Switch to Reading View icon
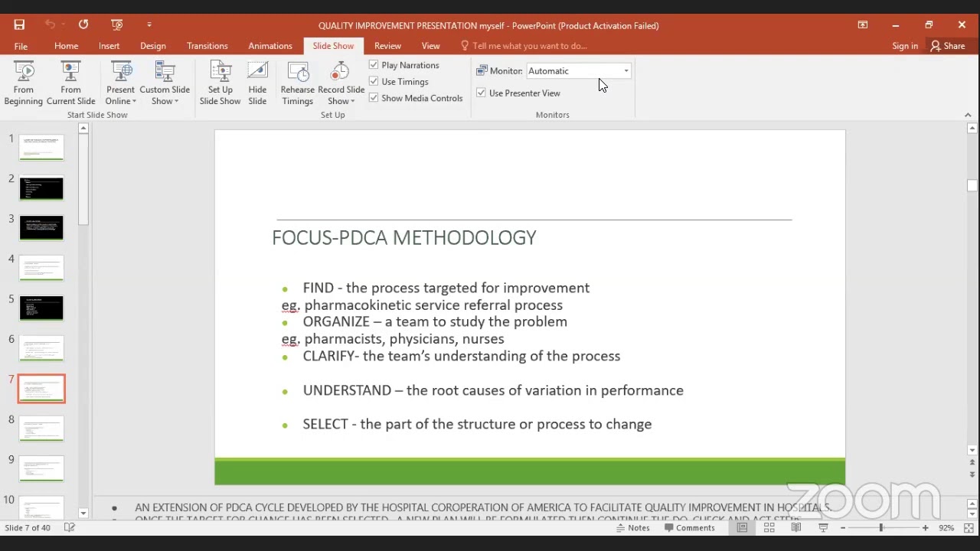 (x=796, y=528)
